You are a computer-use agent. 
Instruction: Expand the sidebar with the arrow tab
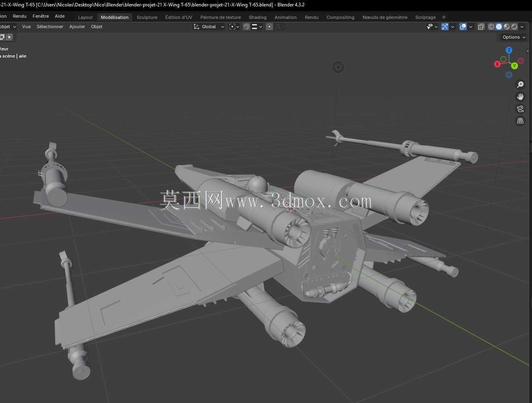(x=528, y=51)
